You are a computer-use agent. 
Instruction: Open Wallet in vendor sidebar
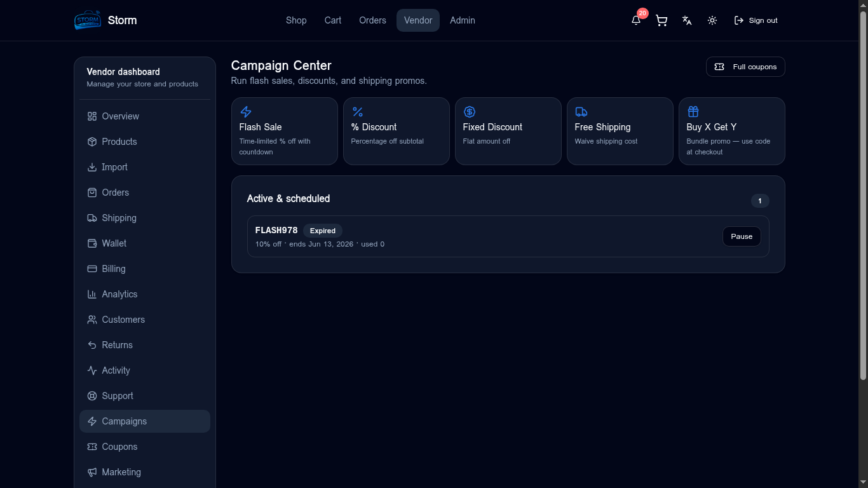pyautogui.click(x=145, y=243)
